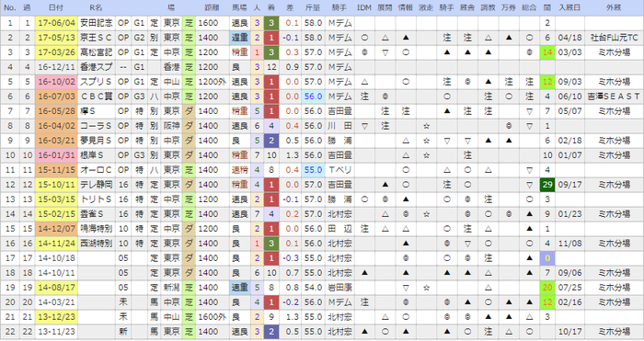
Task: Select the date cell 17-06/04
Action: (x=56, y=23)
